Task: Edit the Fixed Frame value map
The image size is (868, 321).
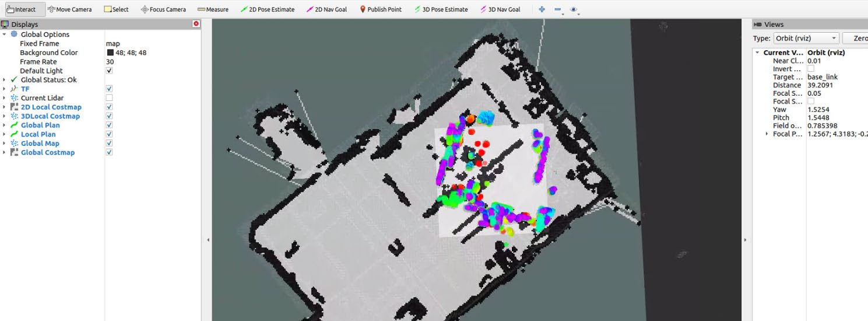Action: click(113, 44)
